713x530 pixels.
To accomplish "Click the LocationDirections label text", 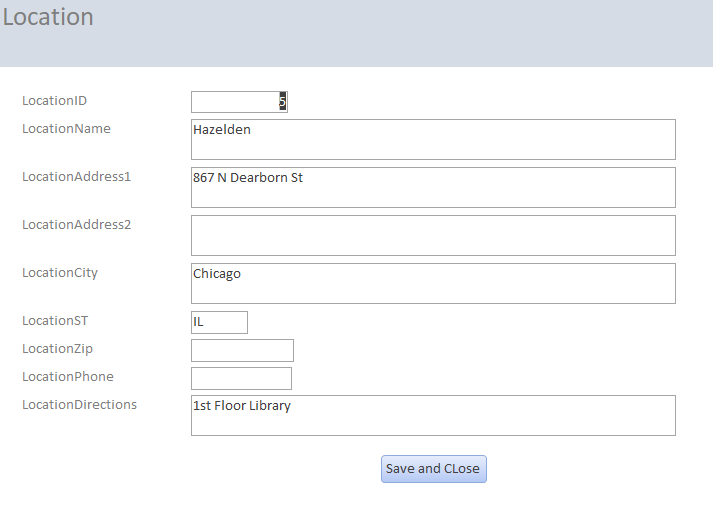I will tap(80, 405).
